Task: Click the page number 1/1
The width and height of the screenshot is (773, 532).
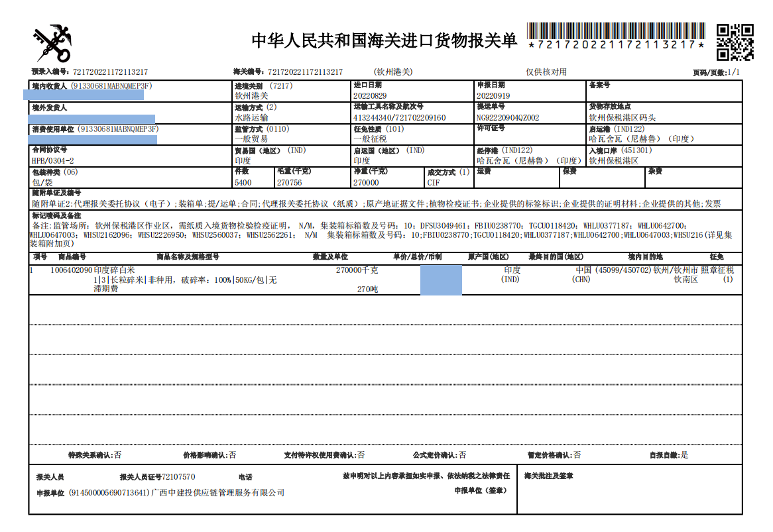Action: pyautogui.click(x=734, y=72)
